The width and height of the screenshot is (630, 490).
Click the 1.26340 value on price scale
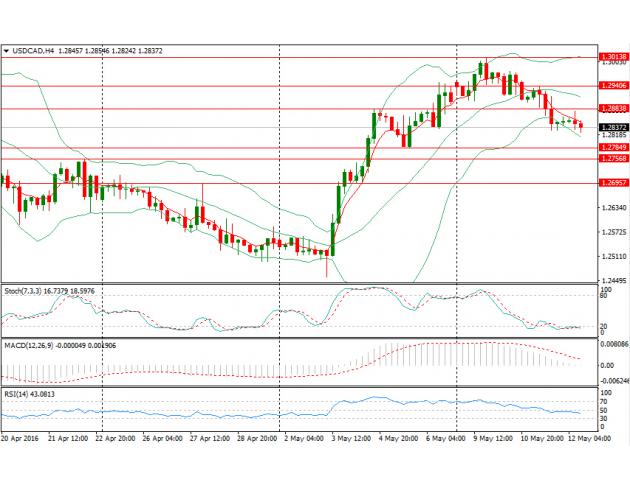pos(614,208)
